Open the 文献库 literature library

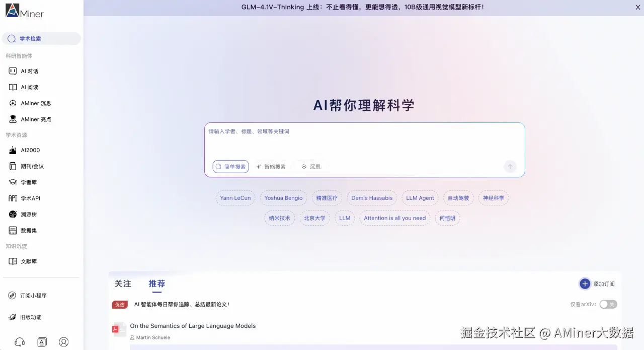click(29, 261)
